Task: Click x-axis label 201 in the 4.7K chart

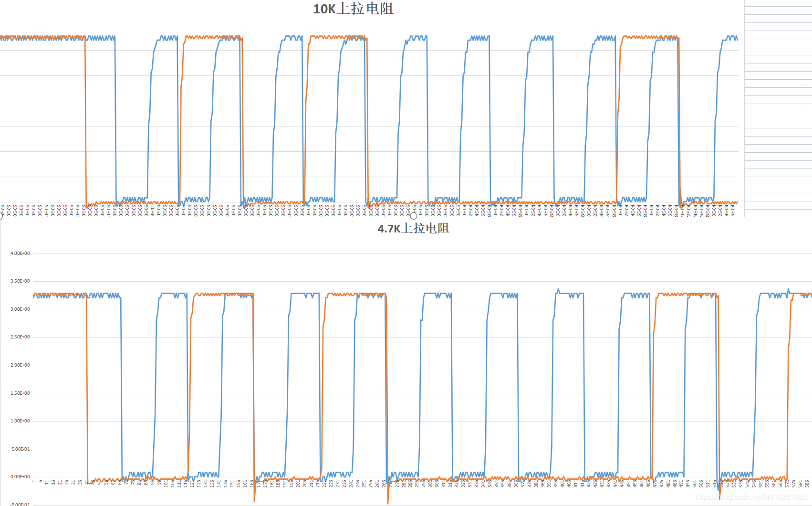Action: click(x=298, y=483)
